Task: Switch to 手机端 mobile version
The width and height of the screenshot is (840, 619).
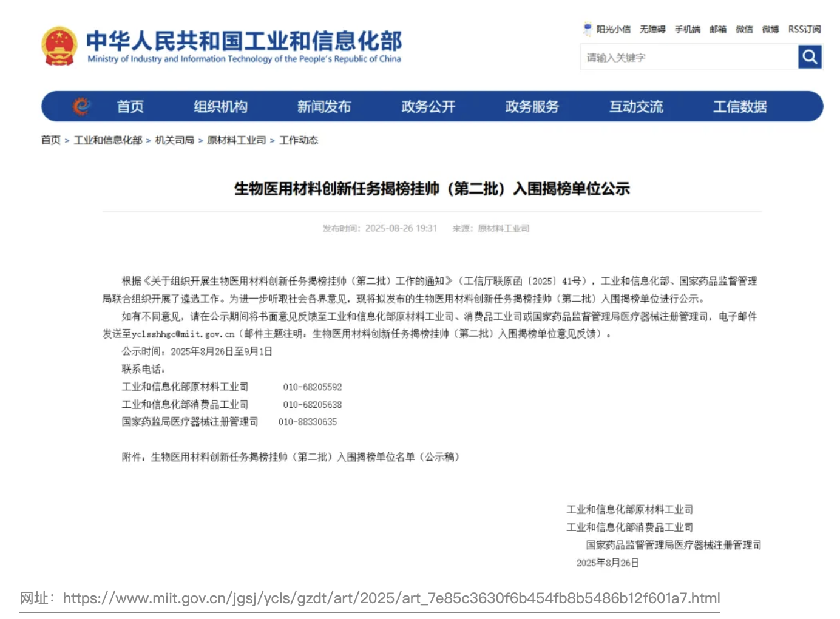Action: [687, 29]
